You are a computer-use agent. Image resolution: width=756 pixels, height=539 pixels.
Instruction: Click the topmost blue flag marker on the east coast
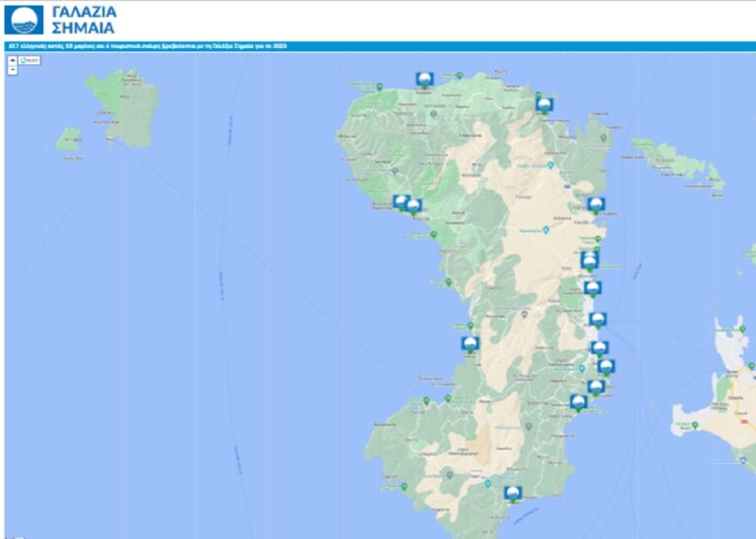click(596, 205)
